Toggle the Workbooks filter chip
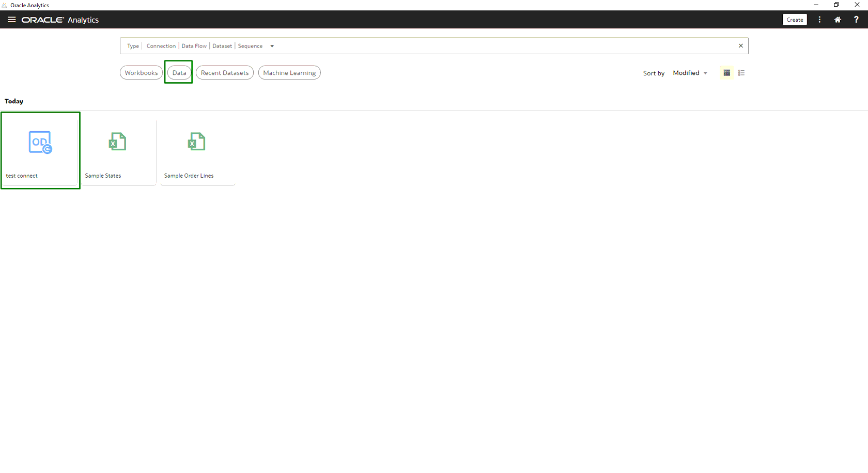 click(x=141, y=72)
